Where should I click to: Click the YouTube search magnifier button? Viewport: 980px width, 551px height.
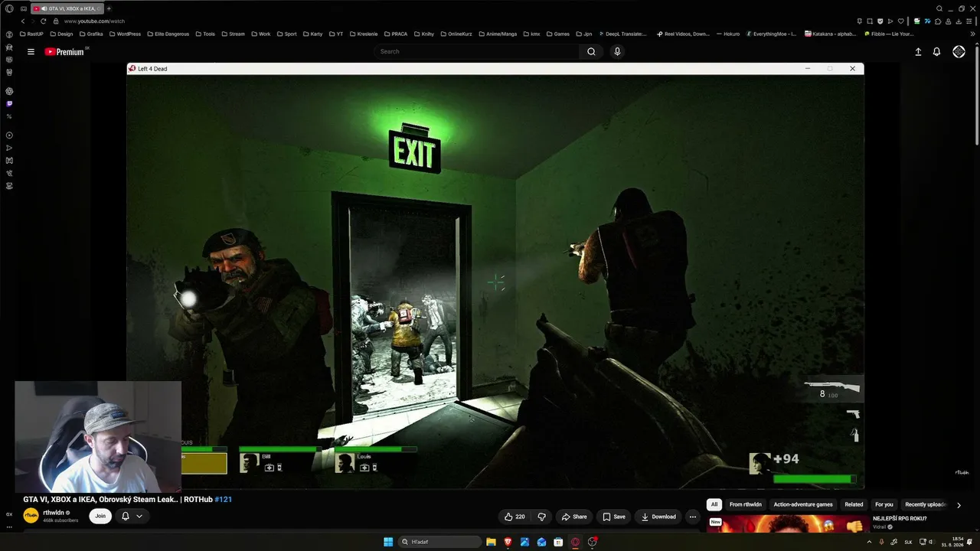(x=591, y=51)
